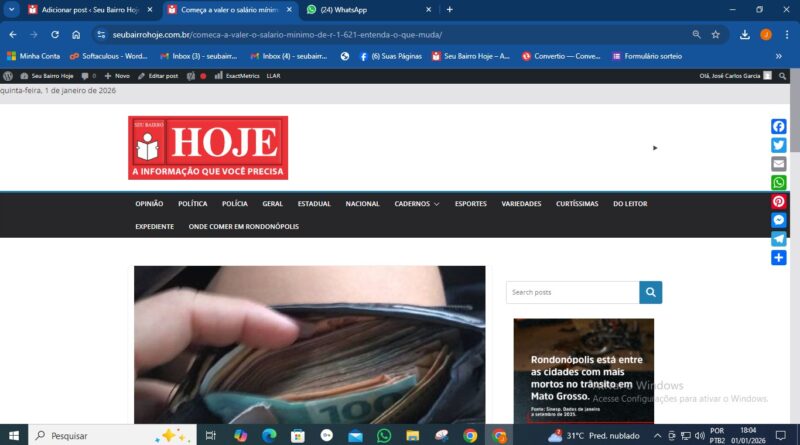Switch to the WhatsApp browser tab

[365, 9]
